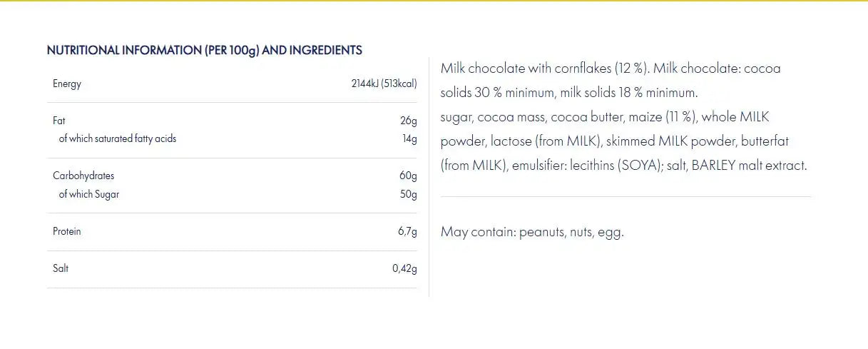Screen dimensions: 868x349
Task: Select the 6,7g protein value
Action: (x=406, y=232)
